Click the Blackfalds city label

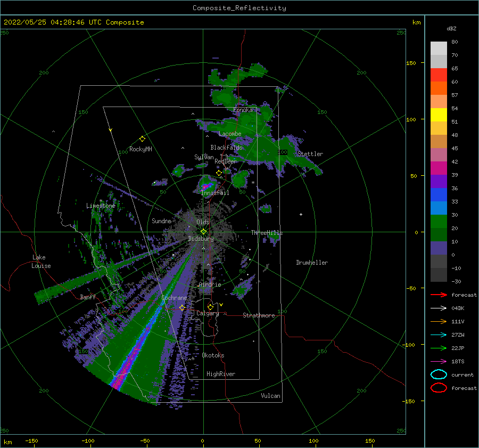pos(226,148)
